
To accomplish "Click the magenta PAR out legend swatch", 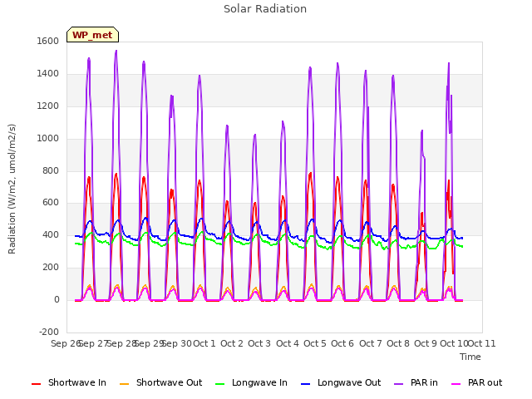I will point(456,384).
